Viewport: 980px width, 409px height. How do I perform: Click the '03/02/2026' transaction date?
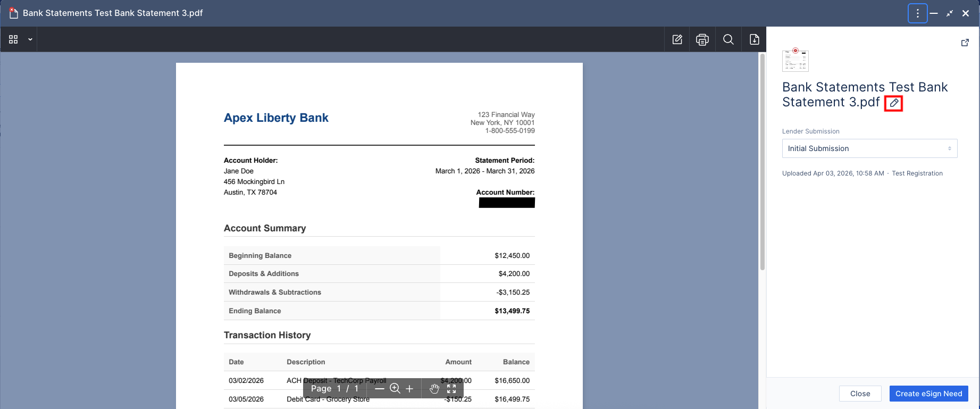pos(246,381)
